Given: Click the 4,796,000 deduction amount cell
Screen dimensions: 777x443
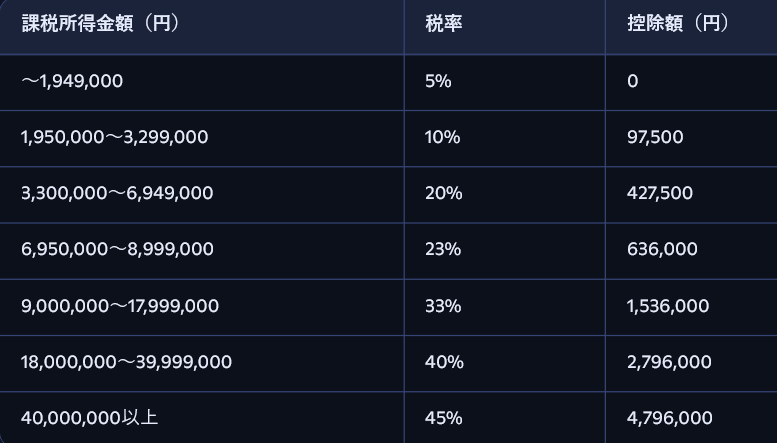Looking at the screenshot, I should coord(670,418).
